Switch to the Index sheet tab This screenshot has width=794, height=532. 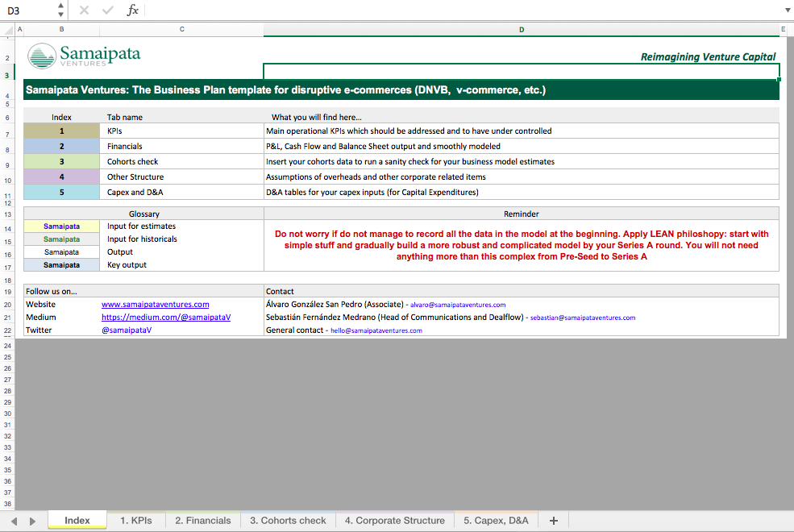[77, 521]
